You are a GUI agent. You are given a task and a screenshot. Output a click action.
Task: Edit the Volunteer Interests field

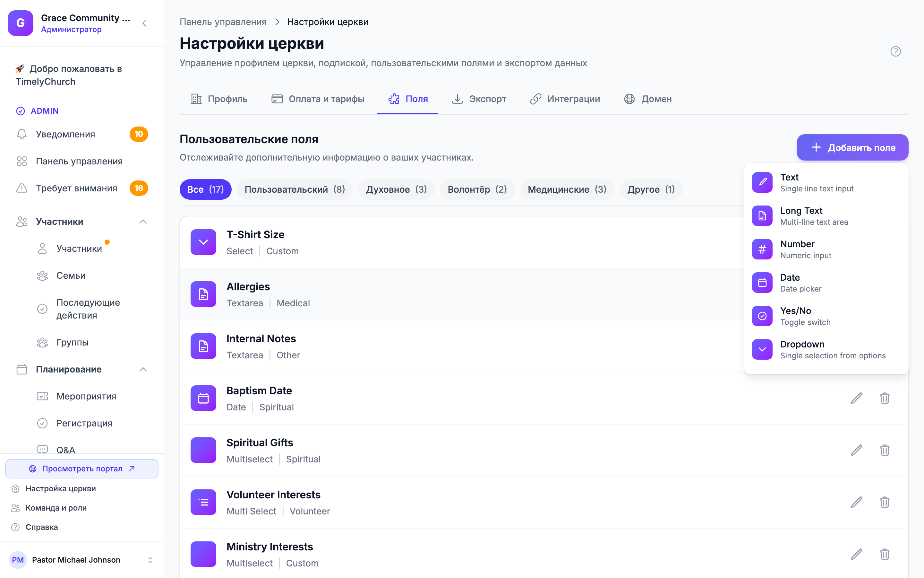point(856,502)
